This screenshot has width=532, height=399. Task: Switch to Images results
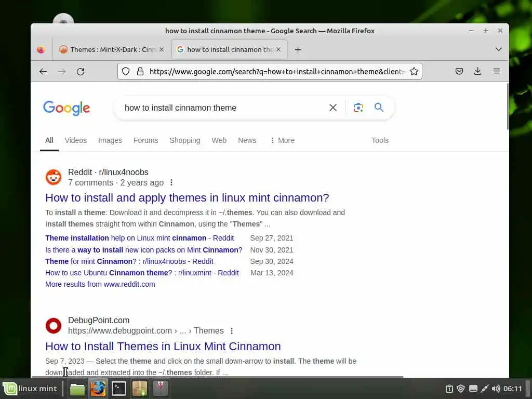coord(110,140)
